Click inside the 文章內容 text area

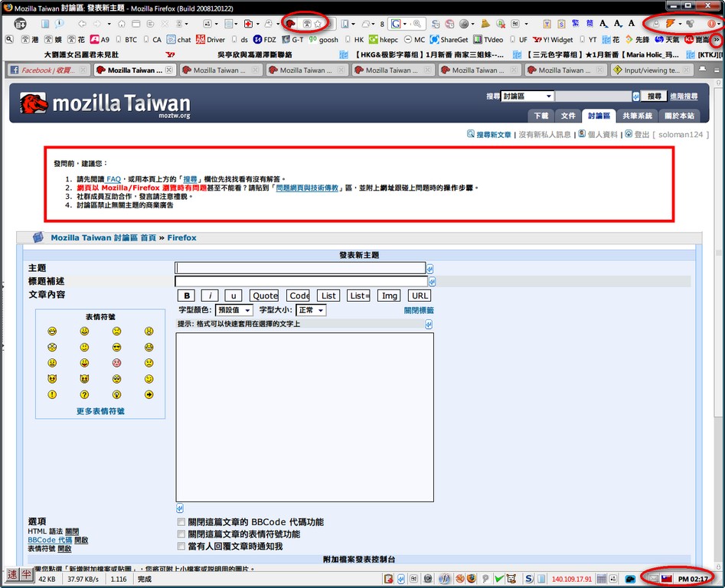pyautogui.click(x=305, y=417)
